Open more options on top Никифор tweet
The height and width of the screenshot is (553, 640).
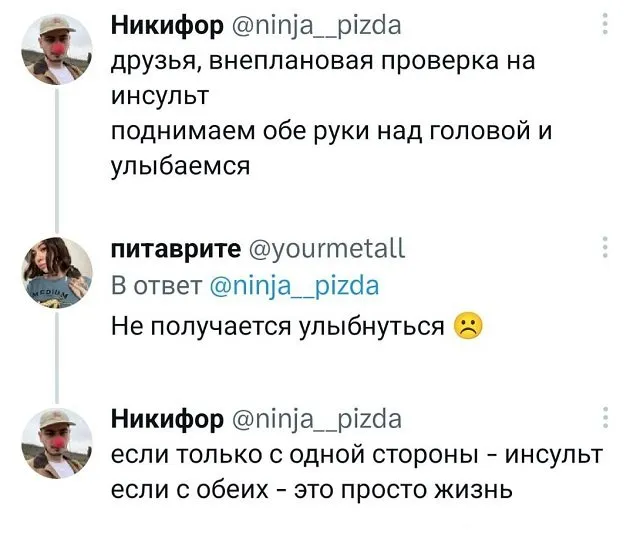[602, 24]
